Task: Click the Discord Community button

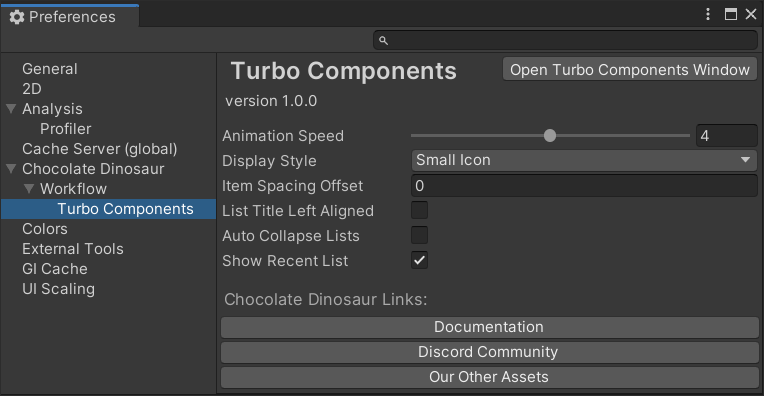Action: pos(490,352)
